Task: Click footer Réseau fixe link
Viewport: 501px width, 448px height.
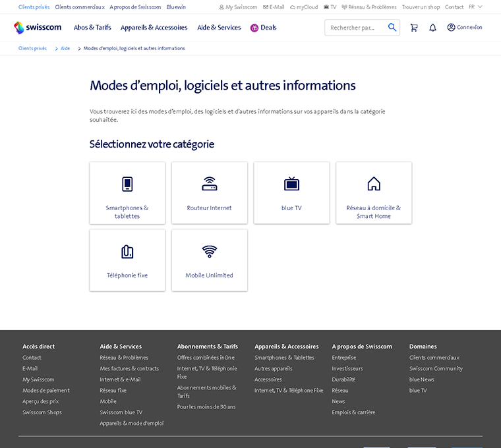Action: click(x=113, y=391)
